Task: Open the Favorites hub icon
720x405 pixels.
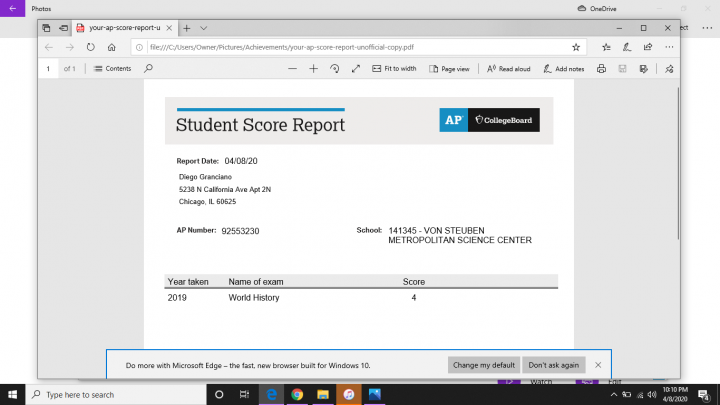Action: click(x=606, y=47)
